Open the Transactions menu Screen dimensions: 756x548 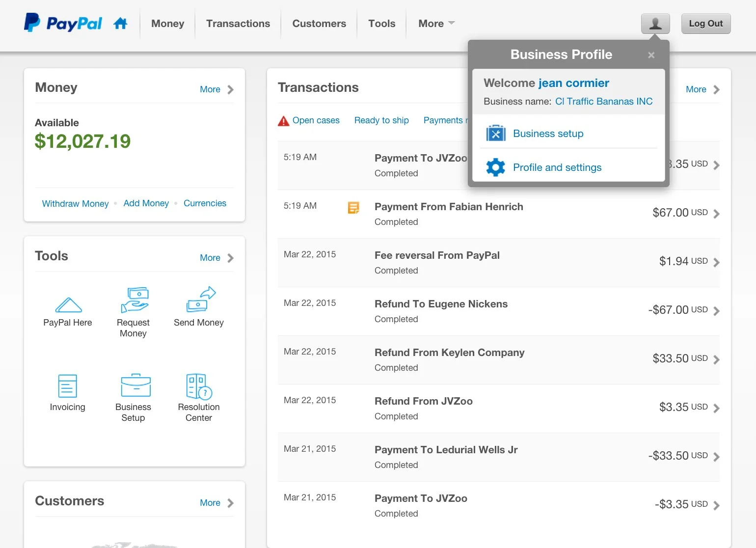[238, 24]
